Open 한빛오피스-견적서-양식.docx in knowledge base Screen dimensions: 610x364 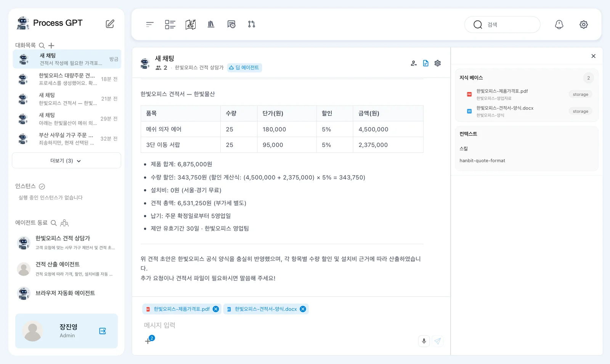(505, 108)
